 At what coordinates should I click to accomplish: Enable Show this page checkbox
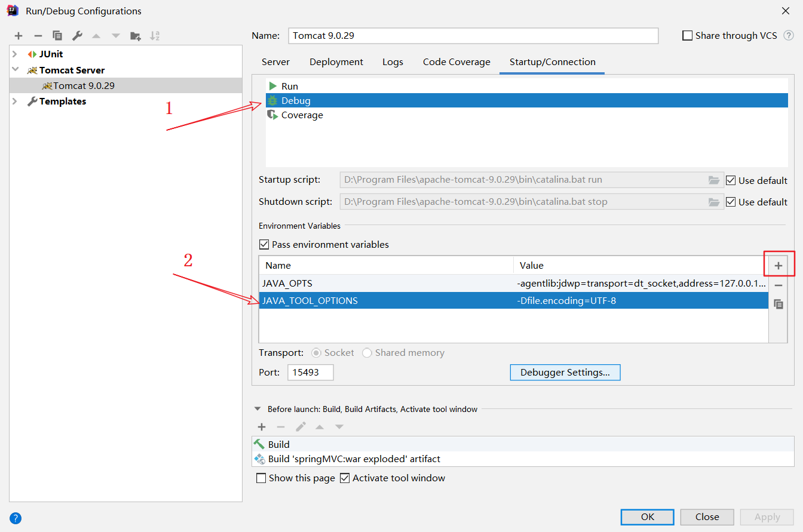coord(261,478)
